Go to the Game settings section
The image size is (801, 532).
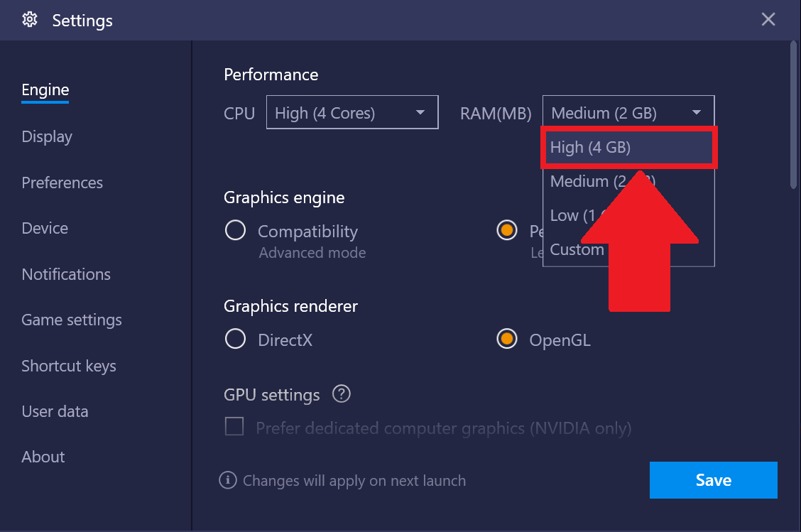[72, 320]
